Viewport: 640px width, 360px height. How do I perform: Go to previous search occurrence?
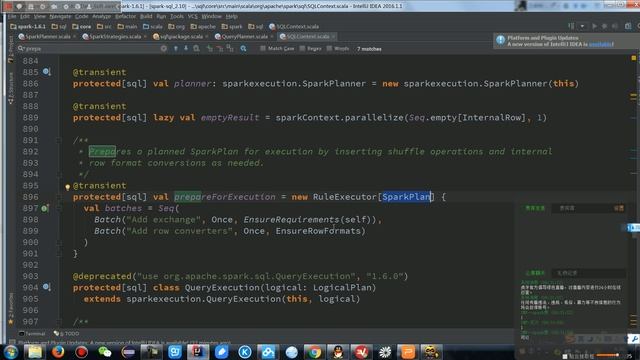click(176, 49)
